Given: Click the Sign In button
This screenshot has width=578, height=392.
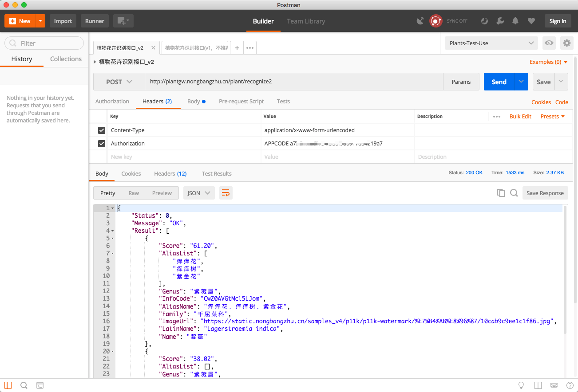Looking at the screenshot, I should pos(558,21).
